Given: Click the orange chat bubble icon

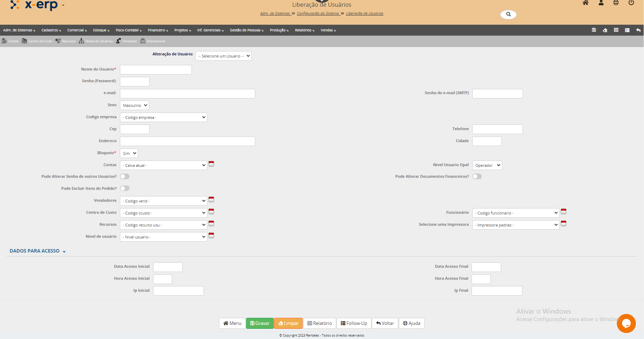Looking at the screenshot, I should (626, 323).
